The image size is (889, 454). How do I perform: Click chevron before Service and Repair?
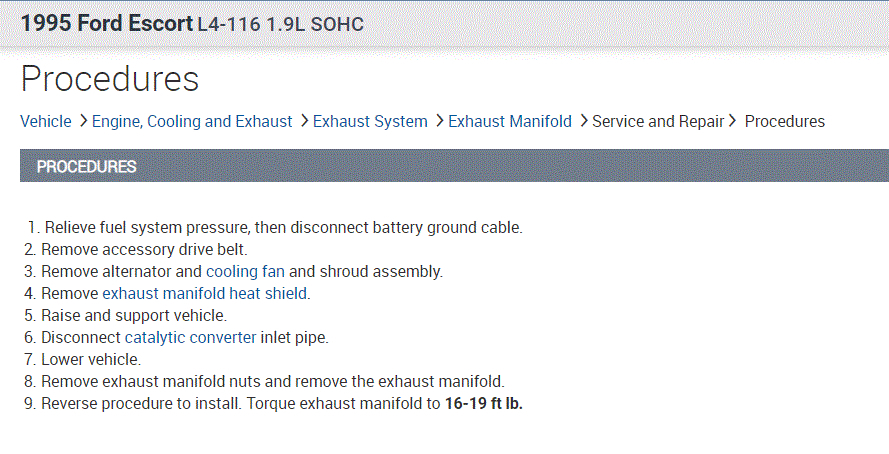(x=582, y=121)
